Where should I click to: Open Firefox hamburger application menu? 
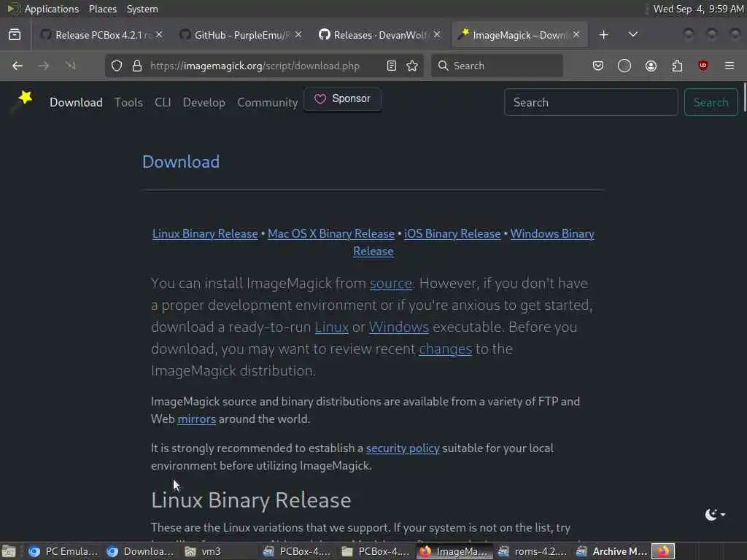(729, 66)
